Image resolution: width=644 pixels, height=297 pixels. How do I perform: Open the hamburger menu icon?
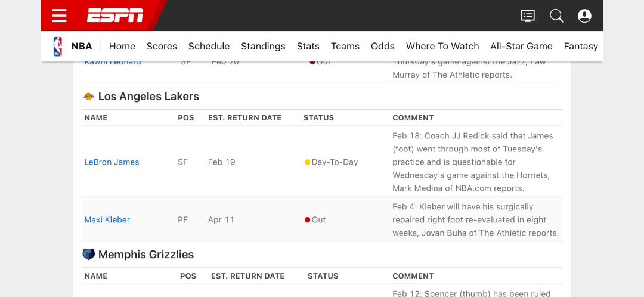click(x=60, y=16)
